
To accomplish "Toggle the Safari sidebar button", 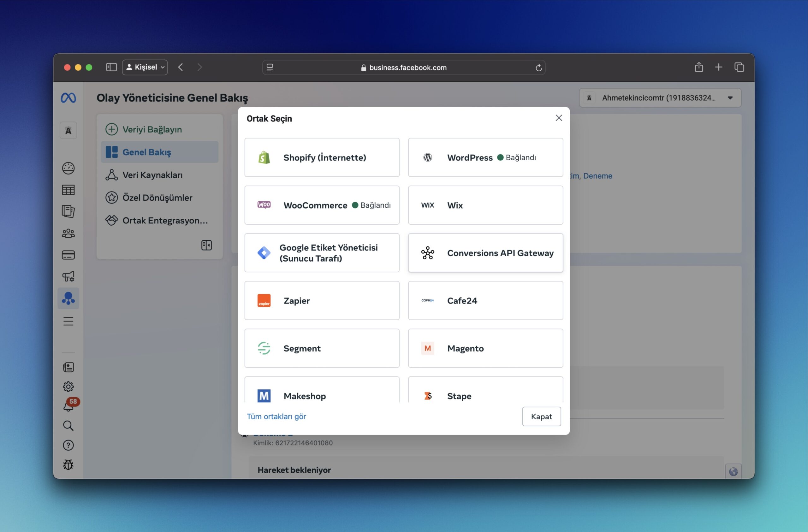I will pyautogui.click(x=111, y=67).
